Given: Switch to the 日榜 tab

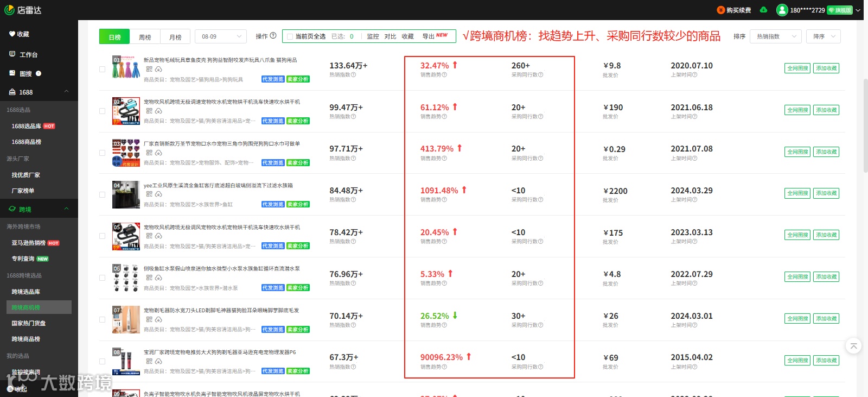Looking at the screenshot, I should point(114,36).
